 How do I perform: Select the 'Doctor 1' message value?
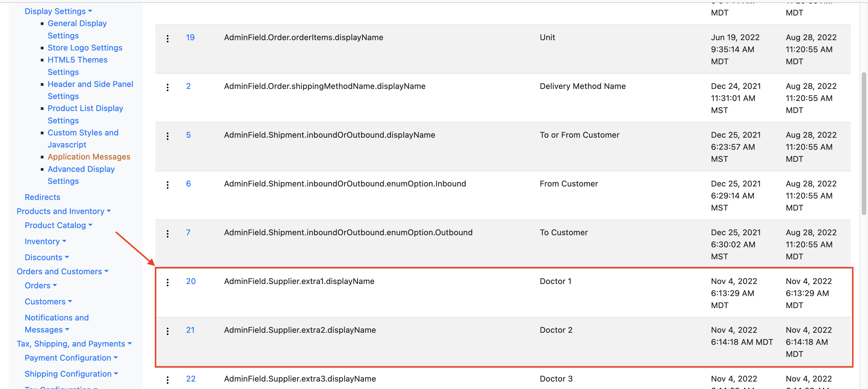[556, 281]
